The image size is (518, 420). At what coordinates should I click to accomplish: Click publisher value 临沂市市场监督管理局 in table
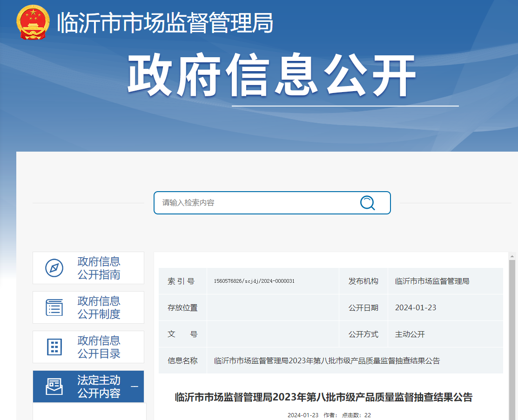pyautogui.click(x=432, y=281)
